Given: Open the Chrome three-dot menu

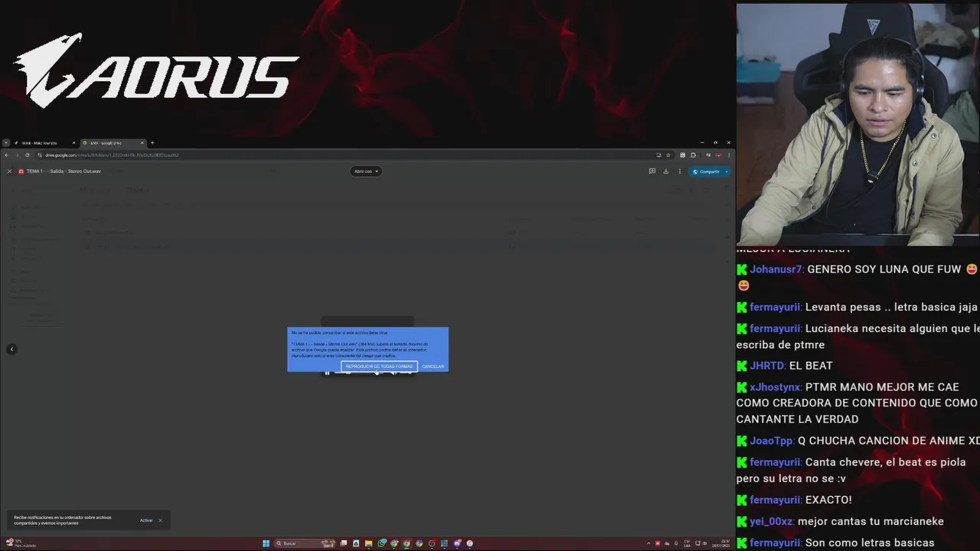Looking at the screenshot, I should tap(729, 155).
